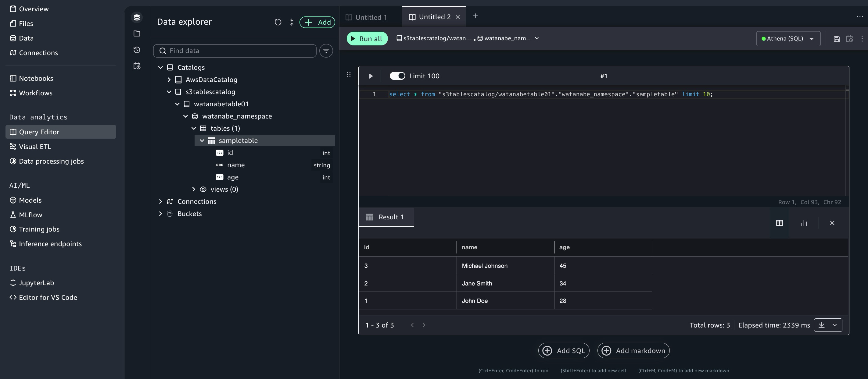Image resolution: width=868 pixels, height=379 pixels.
Task: Open the query history icon in side strip
Action: 137,50
